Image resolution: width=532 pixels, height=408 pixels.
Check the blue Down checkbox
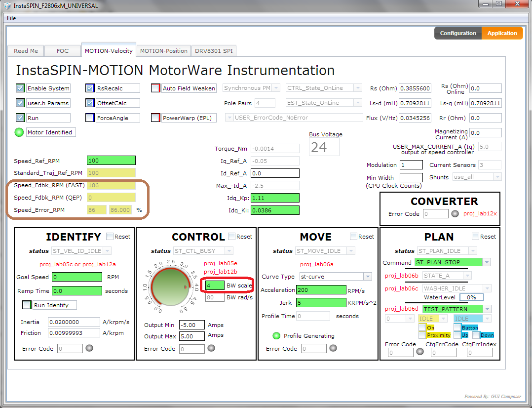click(x=476, y=335)
